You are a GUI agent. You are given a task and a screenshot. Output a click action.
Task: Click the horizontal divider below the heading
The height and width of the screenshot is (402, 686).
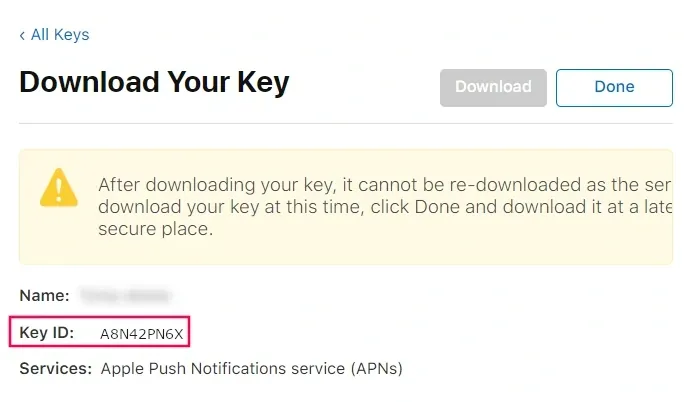point(346,123)
